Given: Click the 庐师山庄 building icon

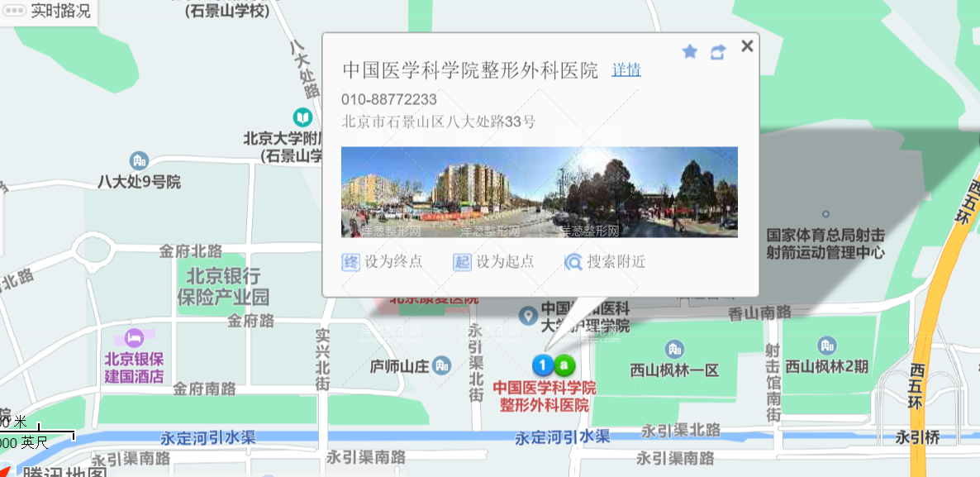Looking at the screenshot, I should click(x=443, y=365).
